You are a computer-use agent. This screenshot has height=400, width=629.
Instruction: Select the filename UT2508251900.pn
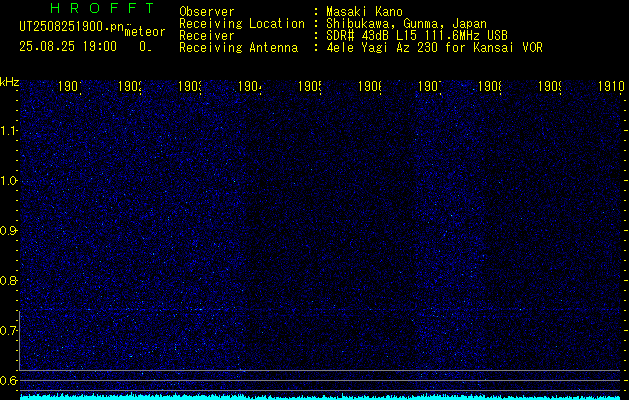coord(72,26)
